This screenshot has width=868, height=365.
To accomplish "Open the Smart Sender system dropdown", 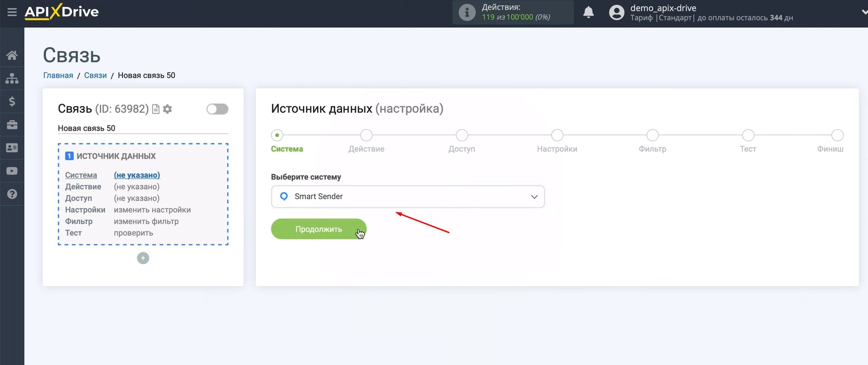I will point(408,197).
